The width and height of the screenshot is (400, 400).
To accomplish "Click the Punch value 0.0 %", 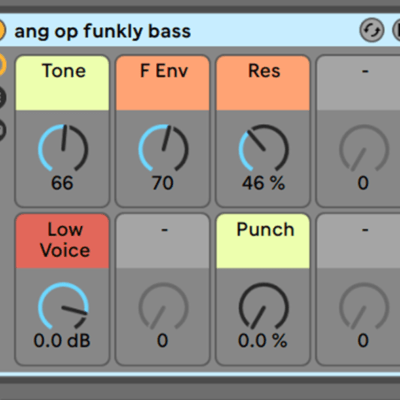I will (263, 341).
